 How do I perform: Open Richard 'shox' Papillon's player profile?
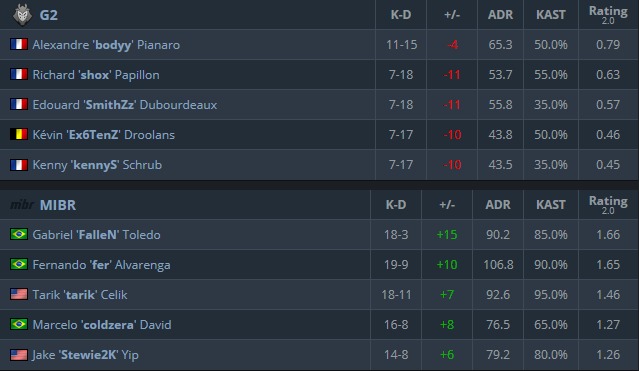[x=96, y=75]
